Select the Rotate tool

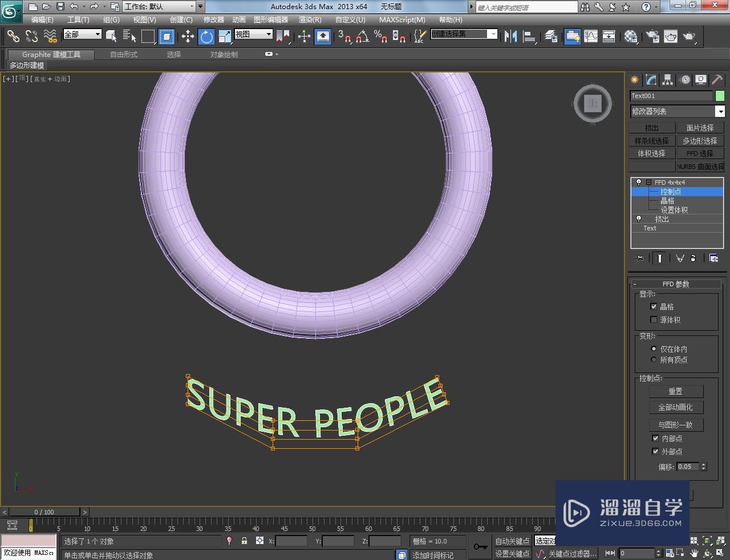pos(206,36)
